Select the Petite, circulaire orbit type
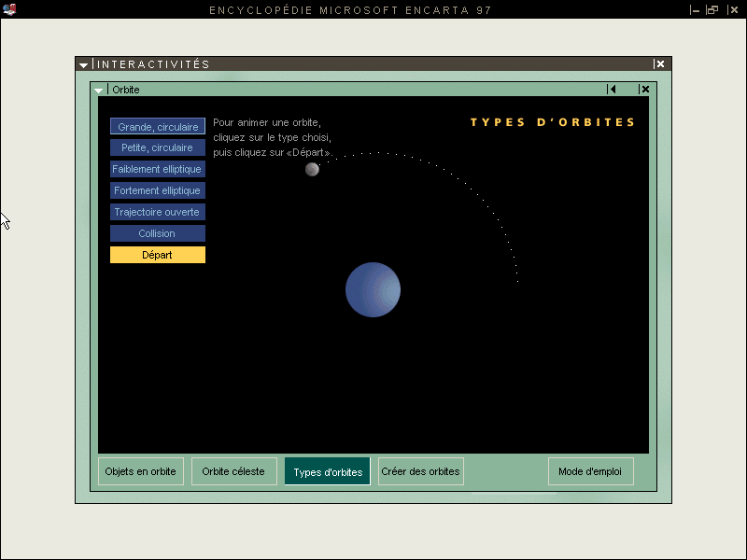Viewport: 747px width, 560px height. pos(158,147)
